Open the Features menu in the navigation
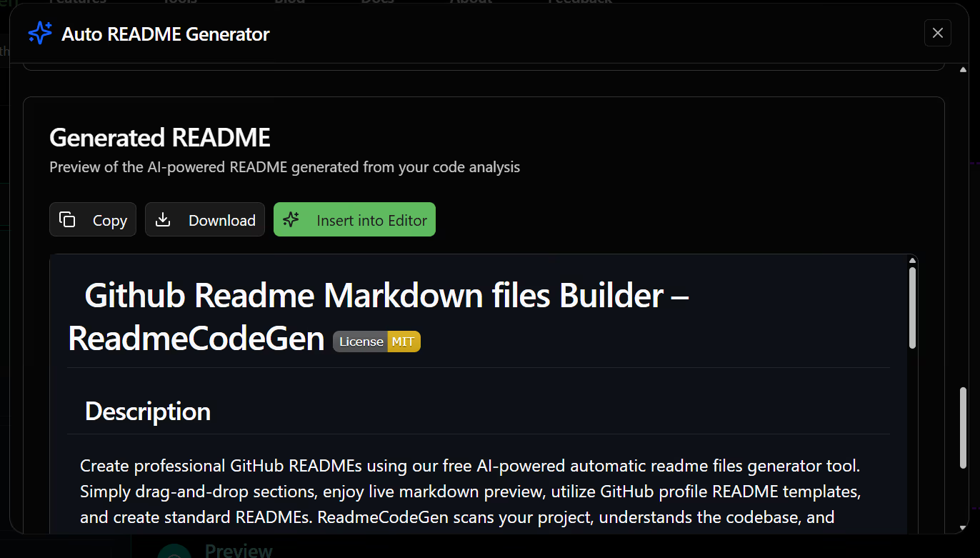The width and height of the screenshot is (980, 558). 77,3
